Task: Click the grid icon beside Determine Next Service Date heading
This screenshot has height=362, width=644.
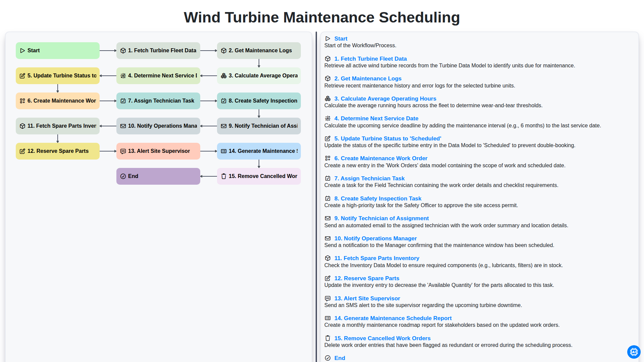Action: point(328,118)
